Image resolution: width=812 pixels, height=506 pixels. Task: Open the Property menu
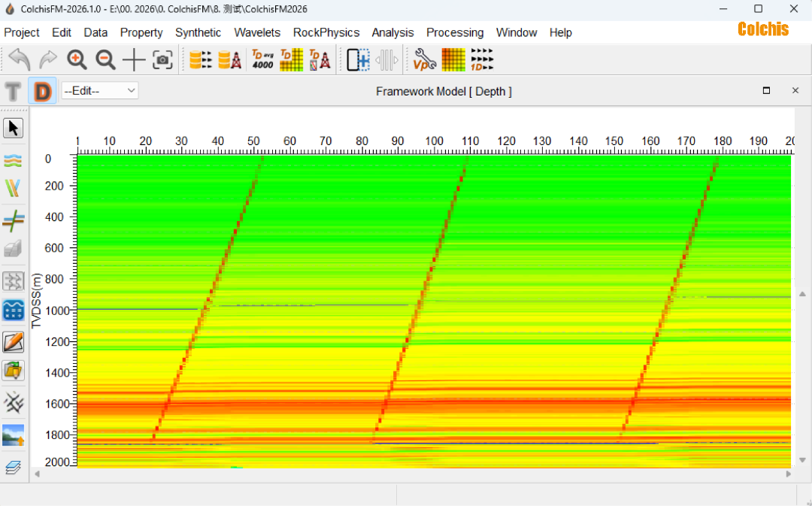click(141, 32)
